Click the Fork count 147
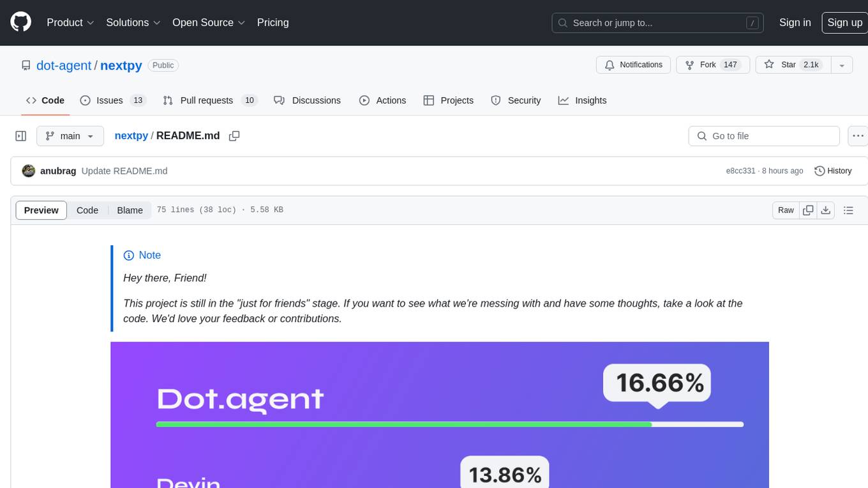This screenshot has width=868, height=488. pos(730,65)
